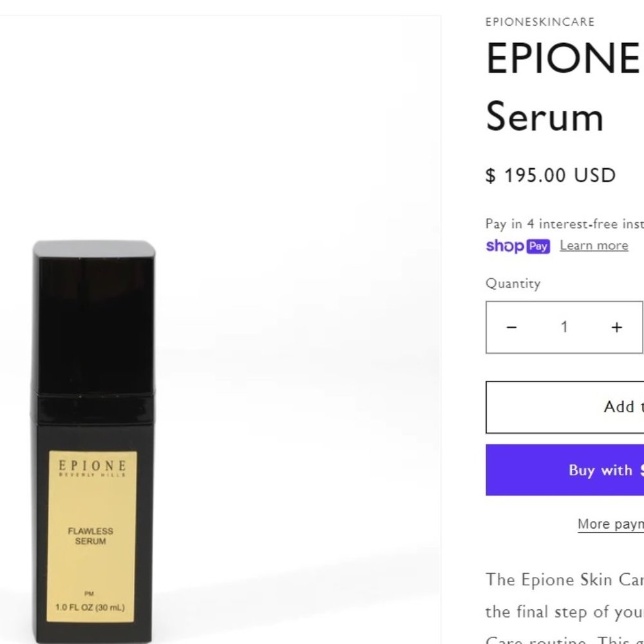
Task: Click the Add to cart button
Action: click(x=565, y=407)
